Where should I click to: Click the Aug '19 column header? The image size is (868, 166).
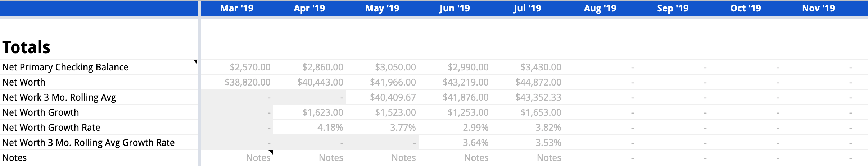tap(600, 8)
